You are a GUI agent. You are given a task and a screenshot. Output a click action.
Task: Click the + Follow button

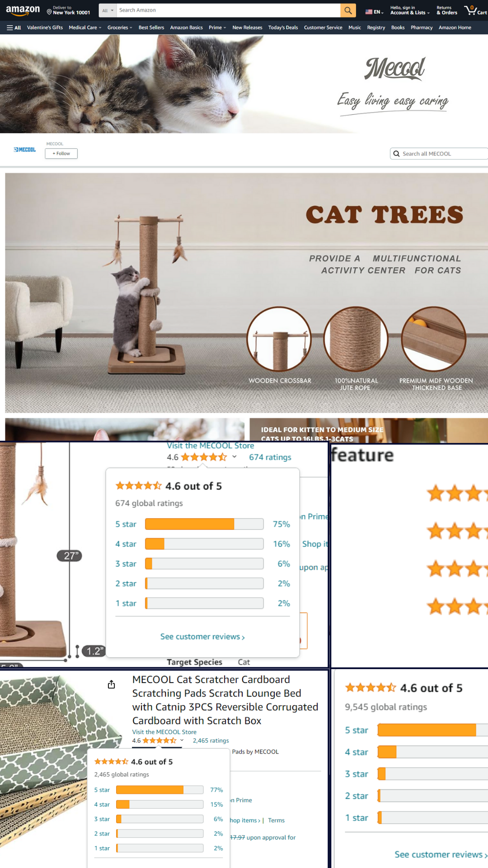pyautogui.click(x=61, y=154)
